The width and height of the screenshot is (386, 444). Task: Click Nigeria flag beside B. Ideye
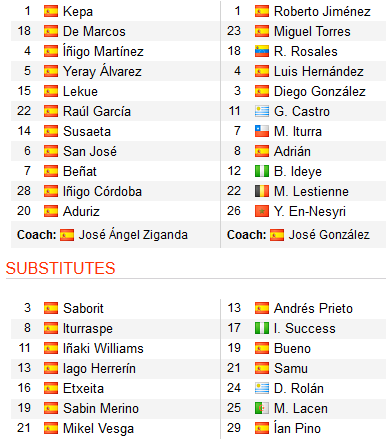(262, 171)
